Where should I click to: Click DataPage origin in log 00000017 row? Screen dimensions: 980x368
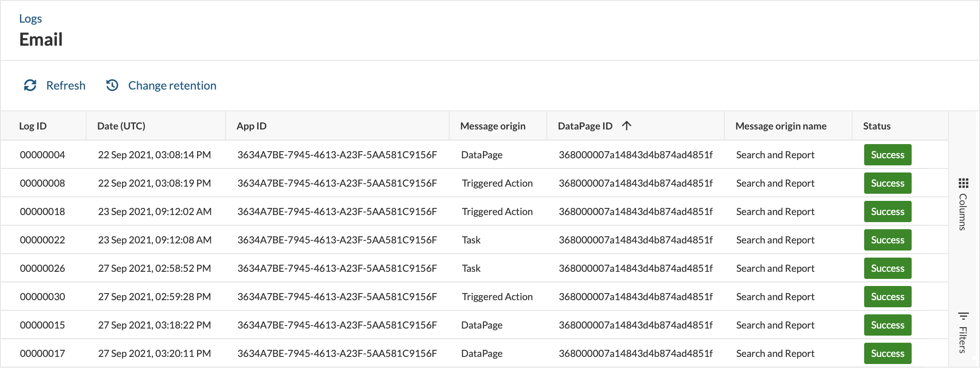(x=482, y=353)
